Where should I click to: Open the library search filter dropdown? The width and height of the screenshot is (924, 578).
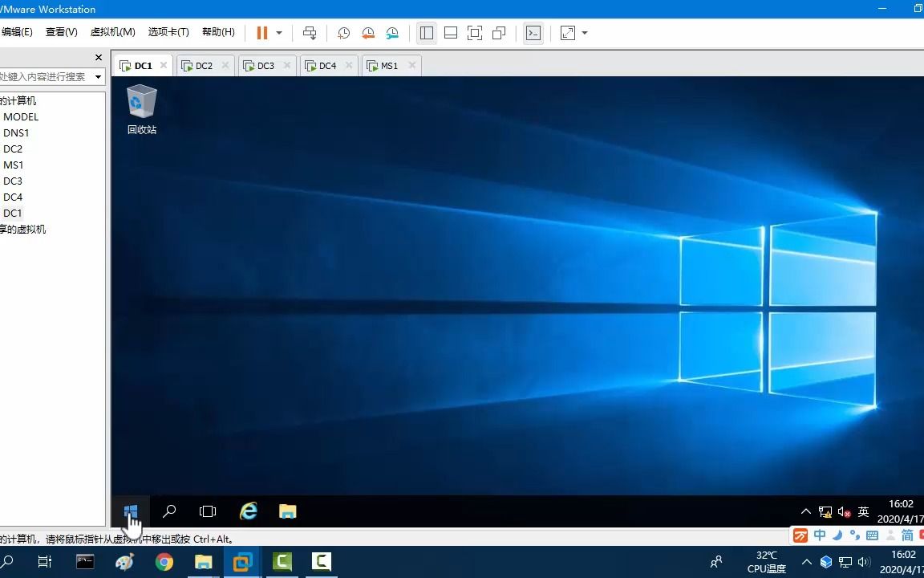point(99,77)
